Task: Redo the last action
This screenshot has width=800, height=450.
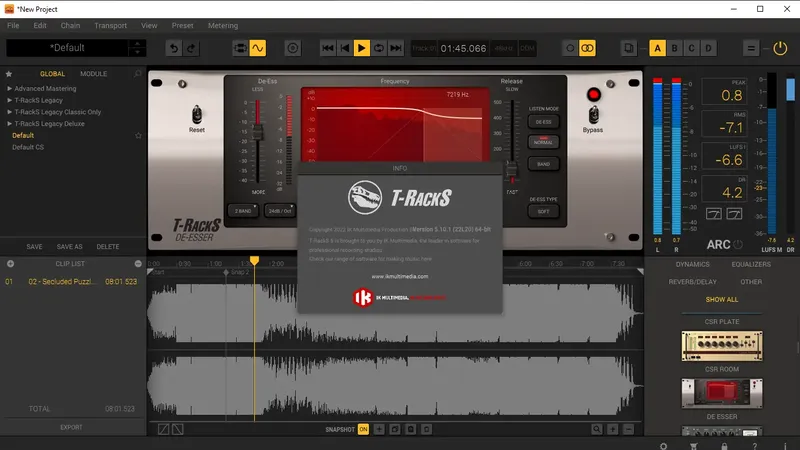Action: [191, 48]
